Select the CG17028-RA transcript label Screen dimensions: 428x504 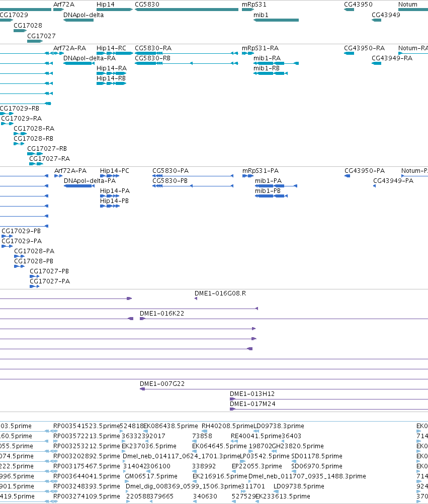34,129
